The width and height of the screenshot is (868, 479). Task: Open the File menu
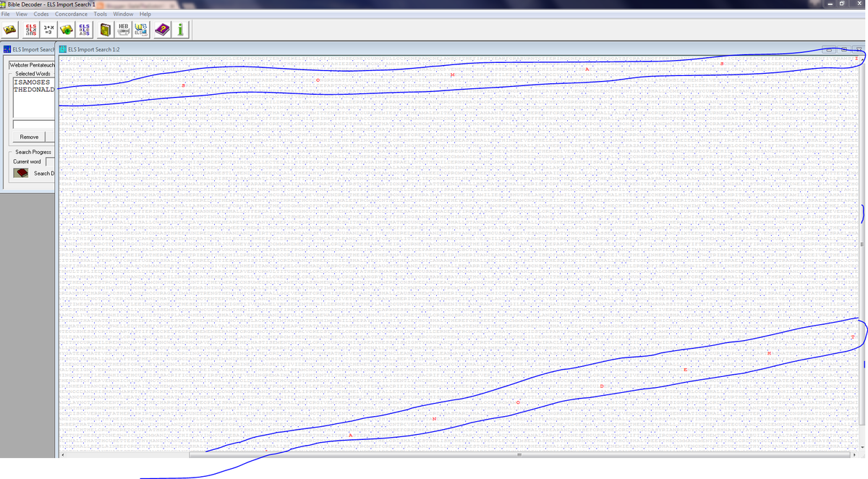(x=7, y=14)
